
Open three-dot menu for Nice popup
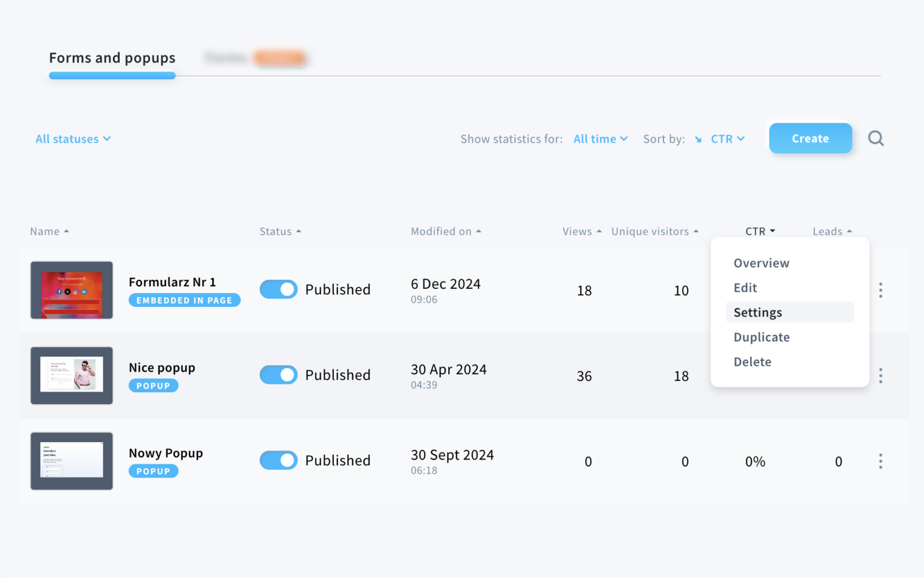(x=880, y=376)
